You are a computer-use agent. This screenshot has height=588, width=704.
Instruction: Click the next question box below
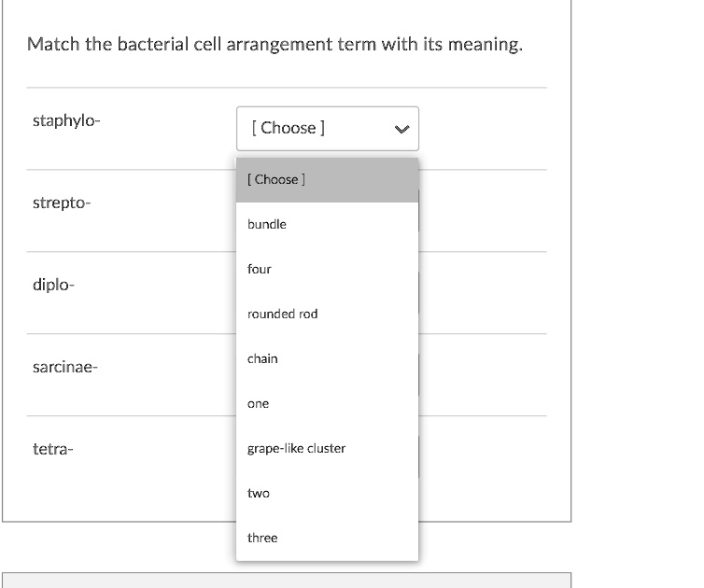point(286,580)
